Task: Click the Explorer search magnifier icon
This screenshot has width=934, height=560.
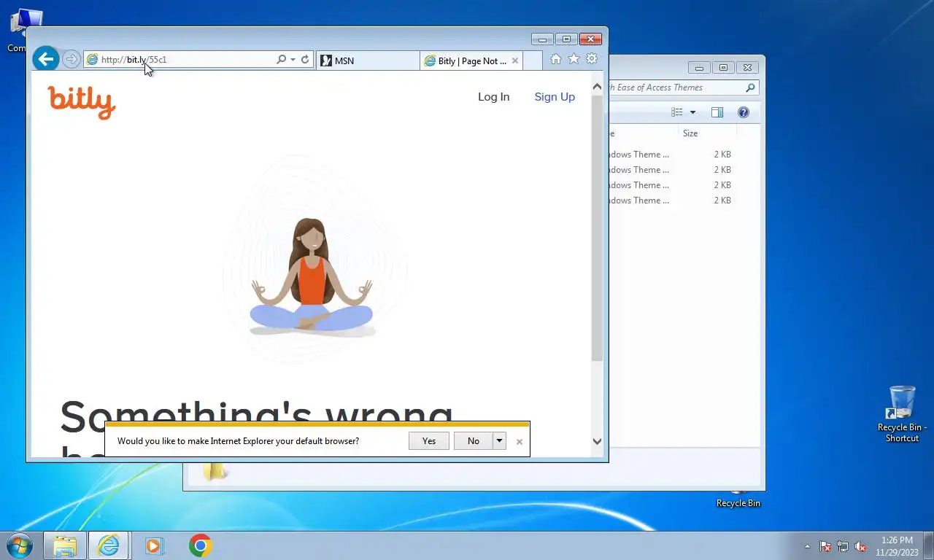Action: pyautogui.click(x=750, y=87)
